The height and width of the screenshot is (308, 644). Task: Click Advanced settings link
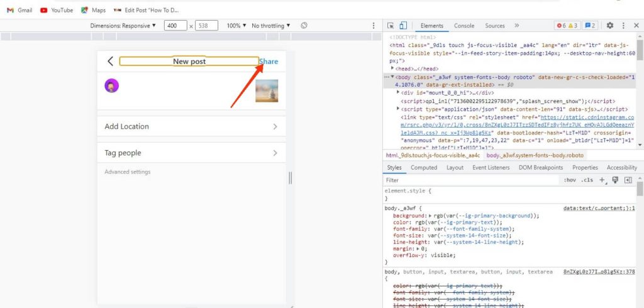click(x=127, y=172)
